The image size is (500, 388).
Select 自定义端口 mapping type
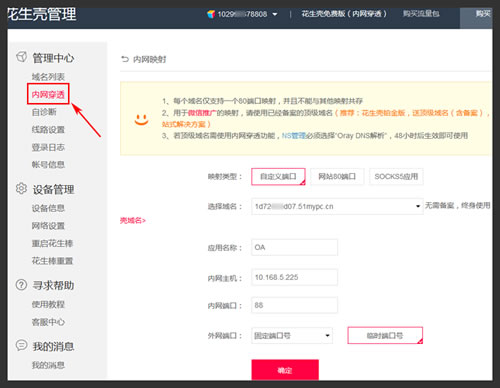point(278,176)
